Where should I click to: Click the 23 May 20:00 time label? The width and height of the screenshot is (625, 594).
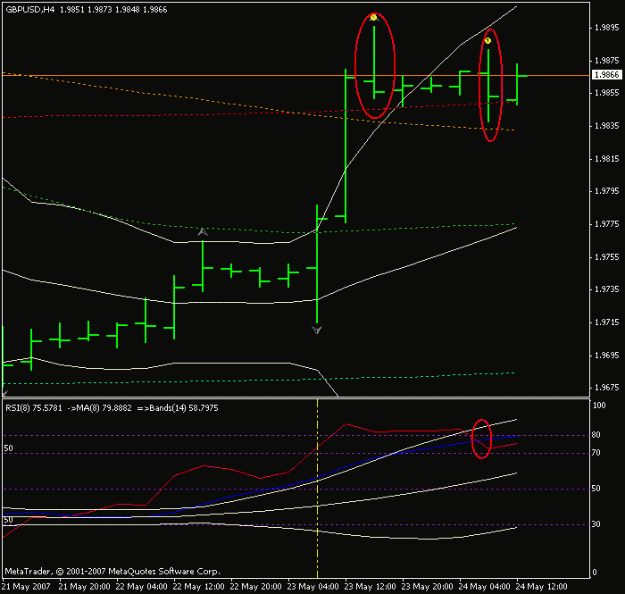click(427, 587)
